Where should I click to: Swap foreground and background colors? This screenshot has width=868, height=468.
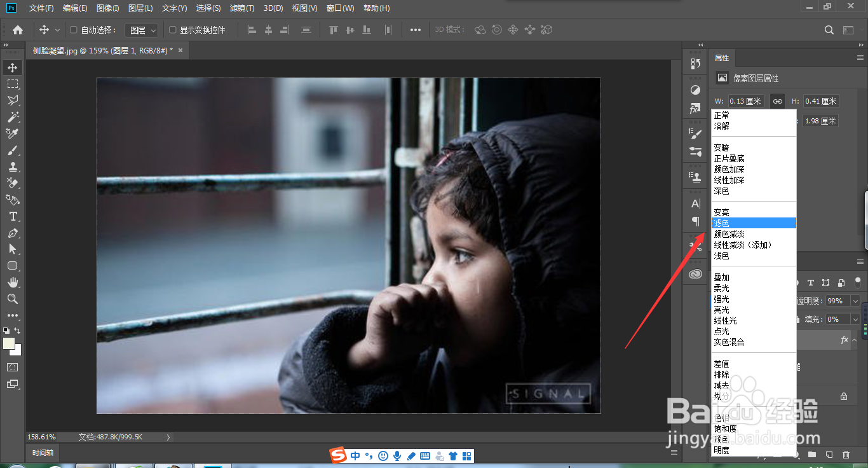[18, 331]
